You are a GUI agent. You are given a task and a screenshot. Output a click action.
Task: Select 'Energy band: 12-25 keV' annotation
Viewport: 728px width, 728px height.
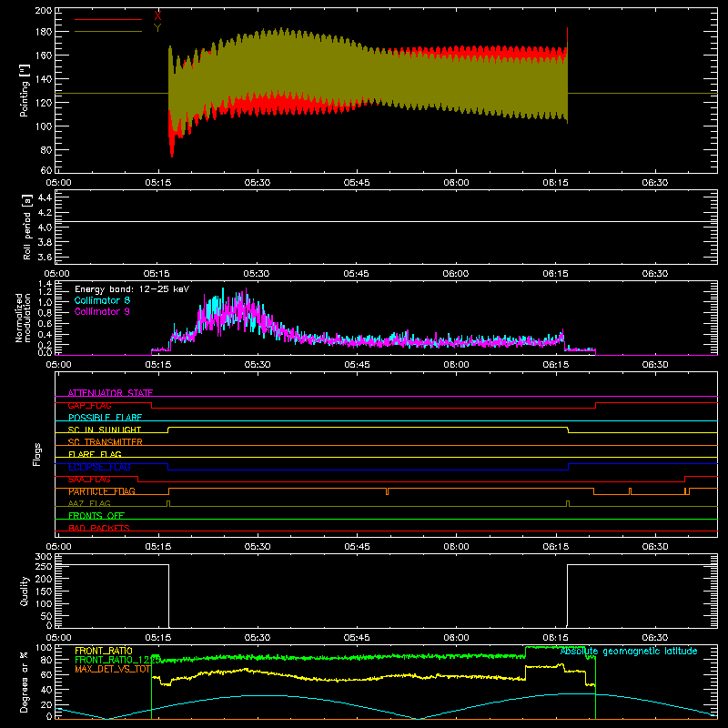click(x=132, y=289)
